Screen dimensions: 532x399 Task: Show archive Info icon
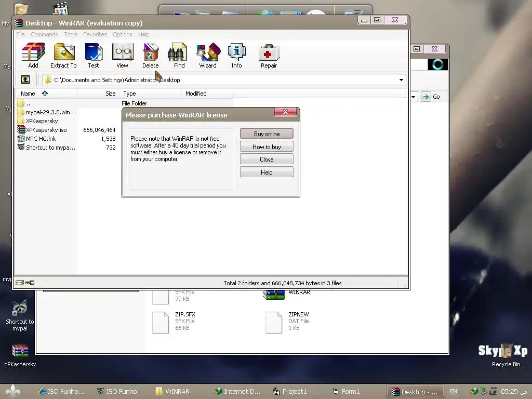(236, 56)
